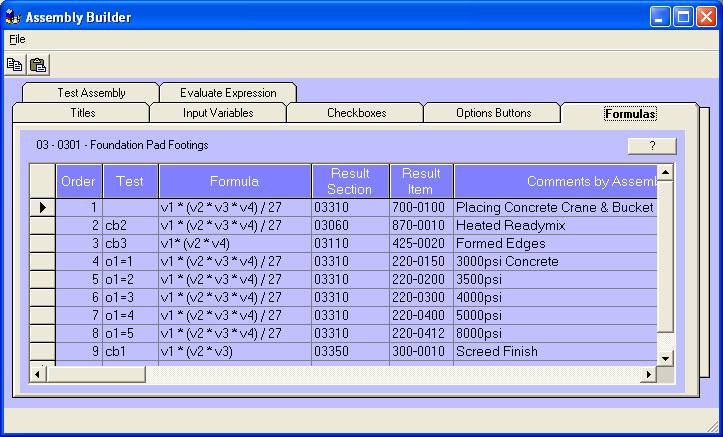Click the horizontal scrollbar right arrow
The height and width of the screenshot is (437, 723).
[x=648, y=374]
